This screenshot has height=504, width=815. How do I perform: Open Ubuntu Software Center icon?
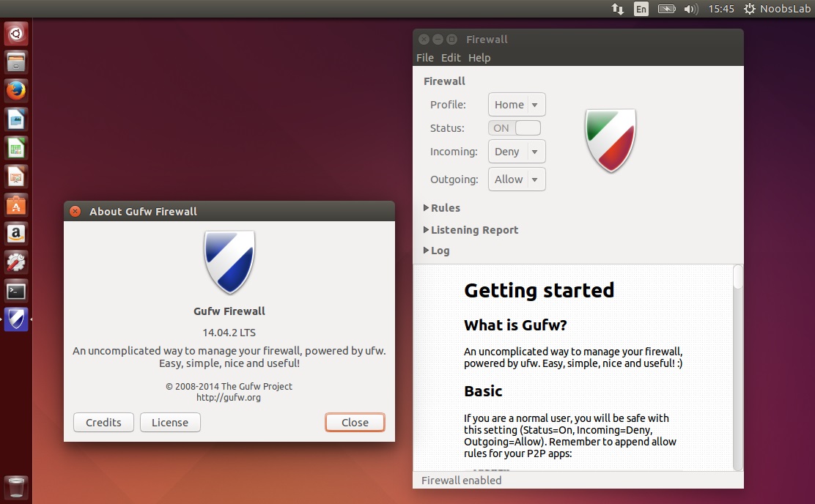(16, 206)
